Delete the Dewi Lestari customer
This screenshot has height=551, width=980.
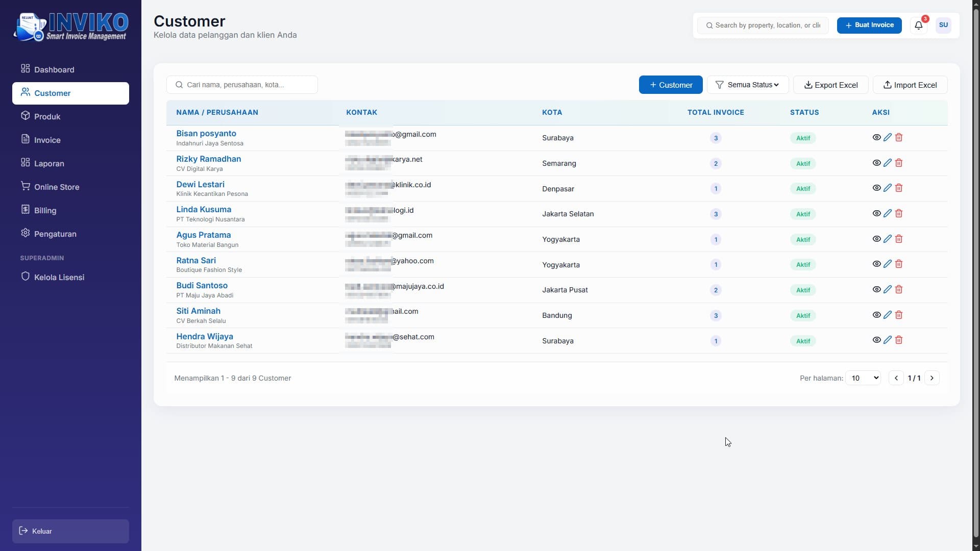[899, 188]
